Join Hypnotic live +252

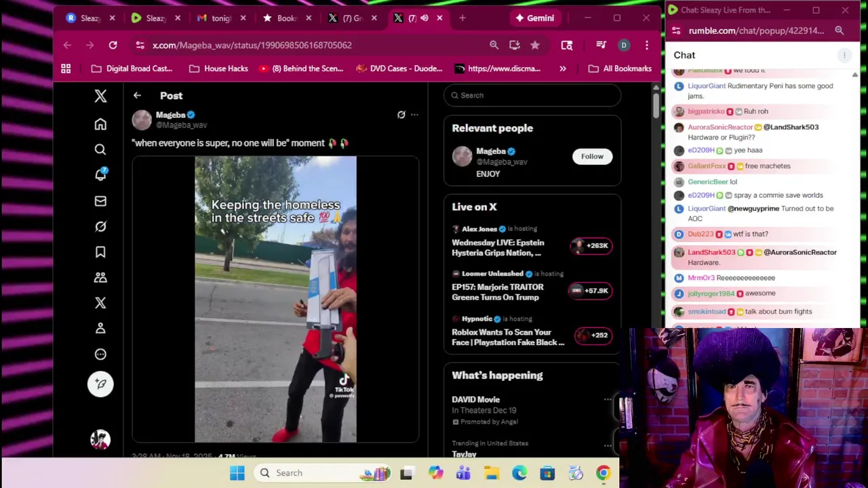tap(593, 335)
